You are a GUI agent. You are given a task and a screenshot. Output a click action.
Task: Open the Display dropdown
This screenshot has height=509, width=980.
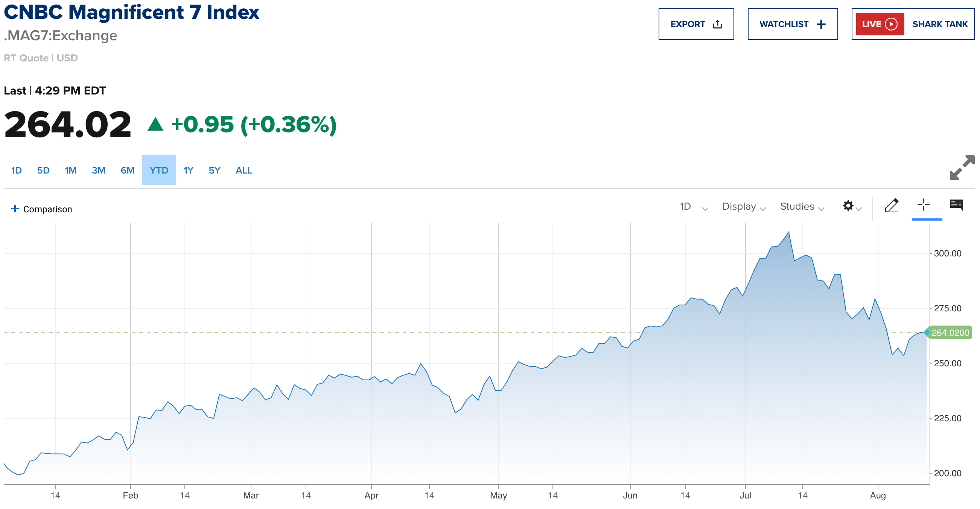[x=743, y=207]
